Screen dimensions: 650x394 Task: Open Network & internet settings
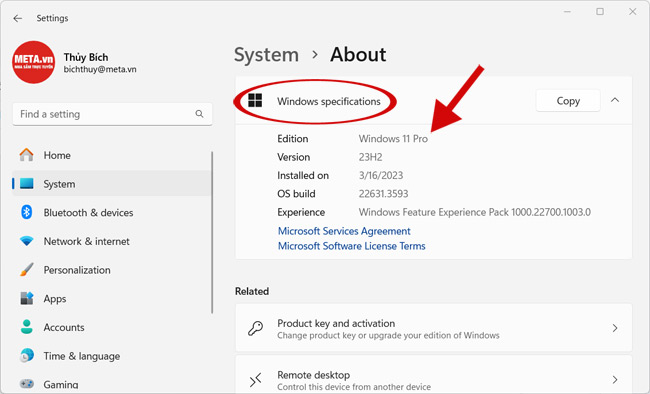pos(112,241)
